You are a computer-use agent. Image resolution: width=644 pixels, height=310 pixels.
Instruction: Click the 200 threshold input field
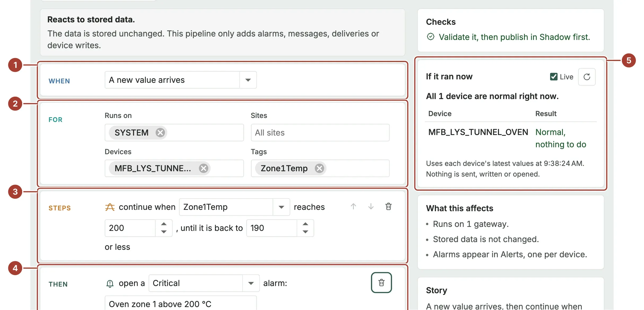click(x=130, y=228)
